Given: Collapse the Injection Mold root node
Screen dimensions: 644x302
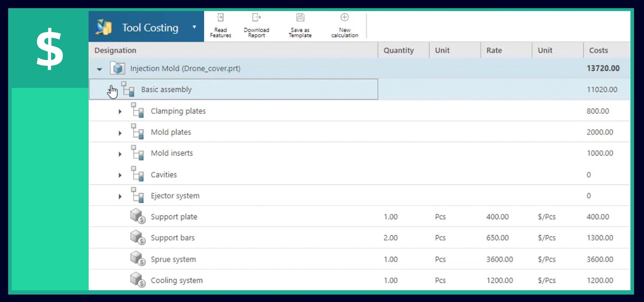Looking at the screenshot, I should pos(100,69).
